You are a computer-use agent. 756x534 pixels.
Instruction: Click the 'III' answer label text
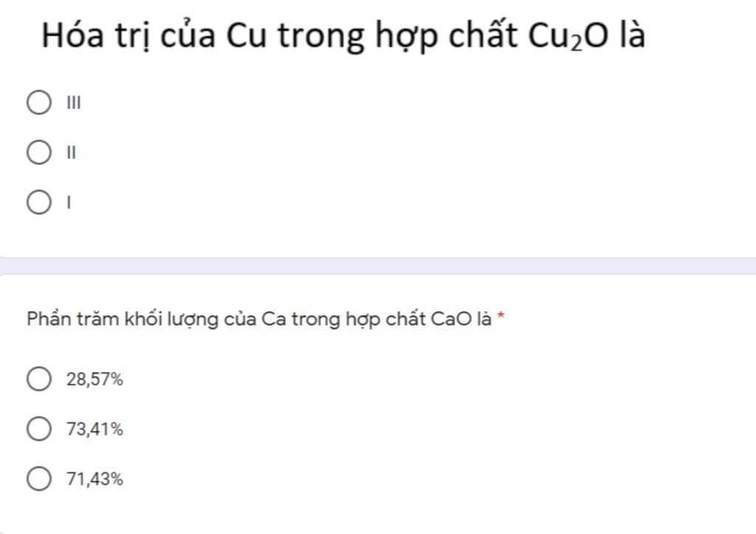tap(74, 103)
